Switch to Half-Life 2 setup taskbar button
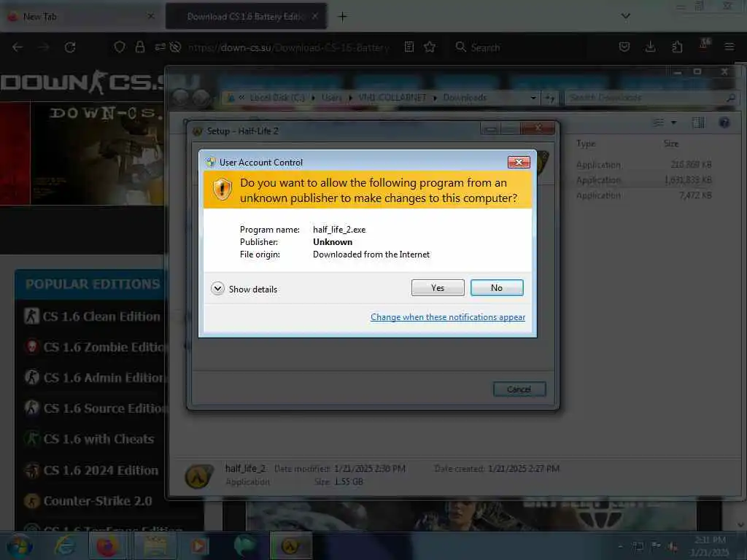Viewport: 747px width, 560px height. pyautogui.click(x=290, y=545)
